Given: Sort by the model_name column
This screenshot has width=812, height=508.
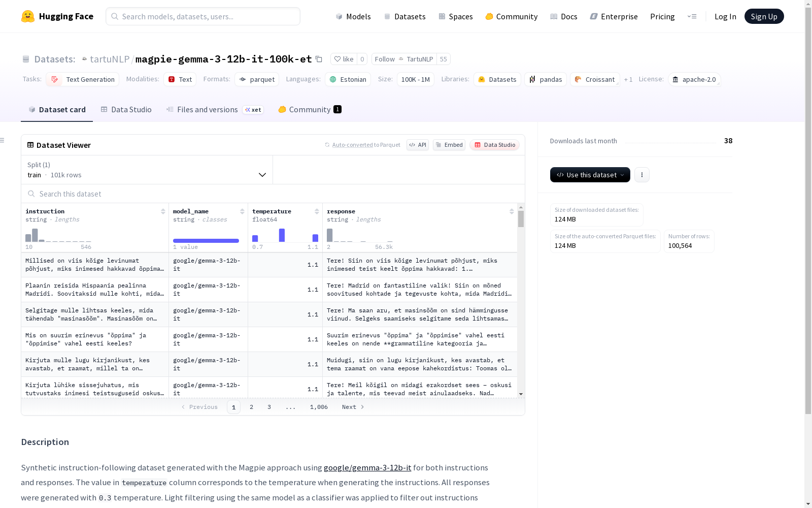Looking at the screenshot, I should click(242, 211).
